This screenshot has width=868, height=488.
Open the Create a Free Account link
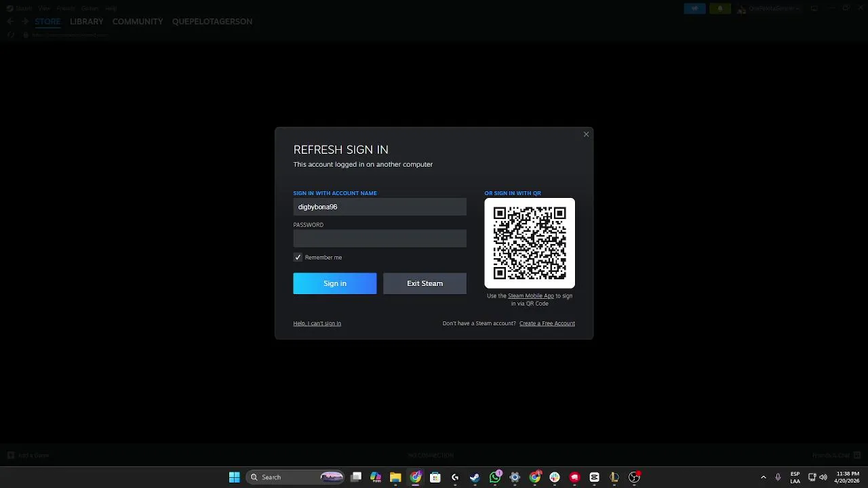click(547, 323)
